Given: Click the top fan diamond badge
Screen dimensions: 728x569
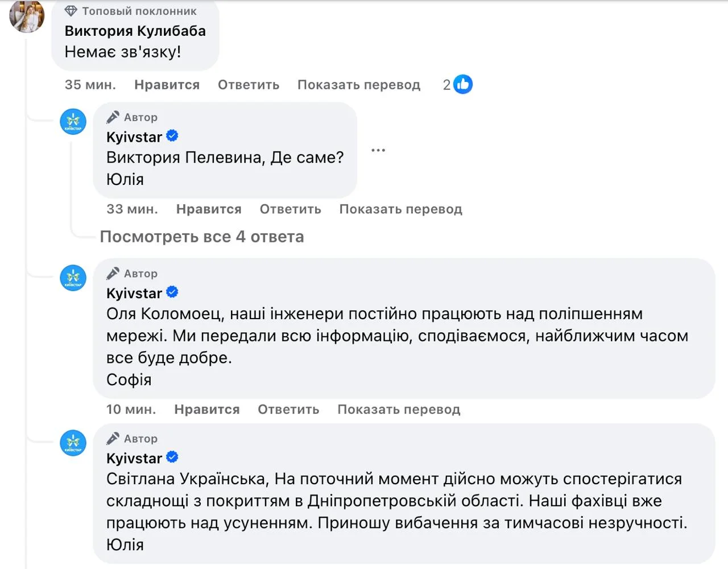Looking at the screenshot, I should (71, 11).
